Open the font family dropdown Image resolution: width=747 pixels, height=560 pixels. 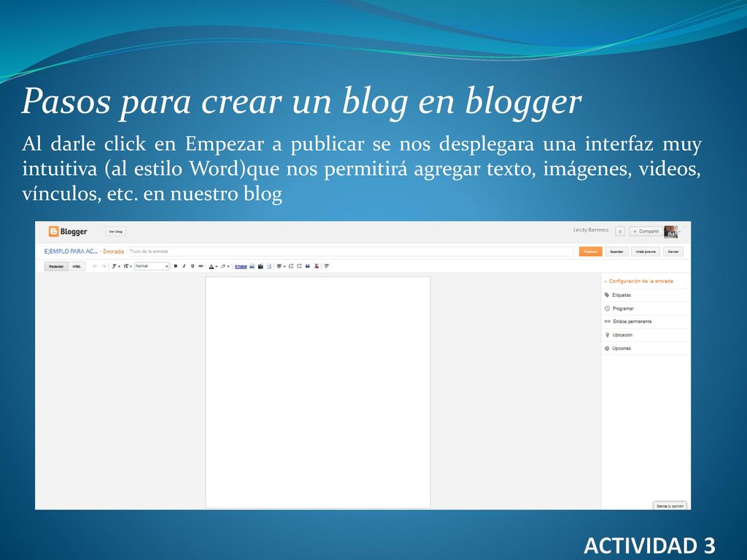pyautogui.click(x=116, y=266)
